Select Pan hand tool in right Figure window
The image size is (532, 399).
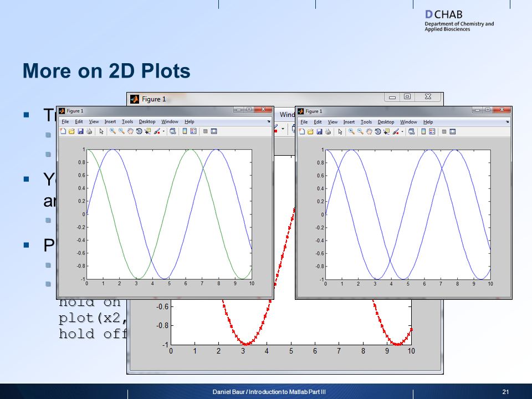pos(369,132)
